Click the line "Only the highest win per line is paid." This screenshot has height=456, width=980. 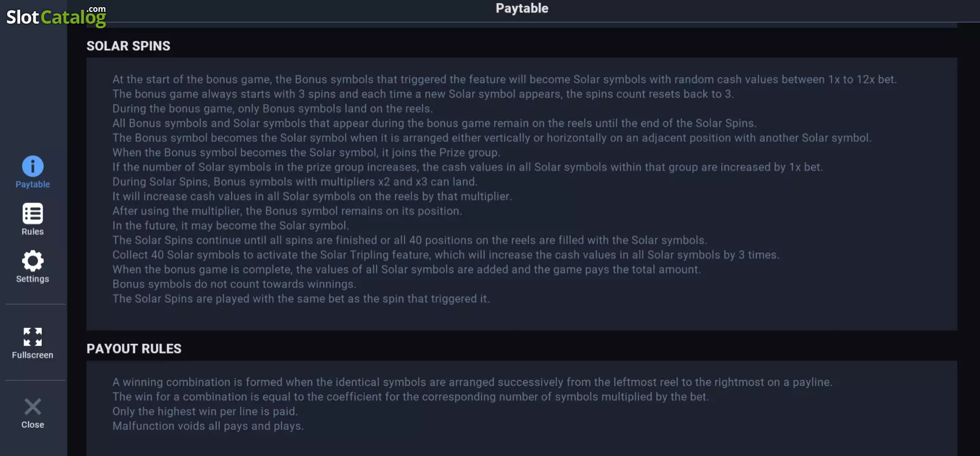click(x=205, y=412)
